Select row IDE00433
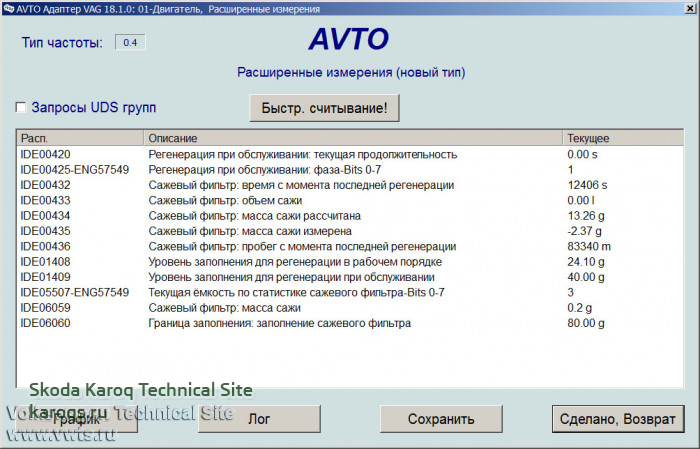 [350, 200]
